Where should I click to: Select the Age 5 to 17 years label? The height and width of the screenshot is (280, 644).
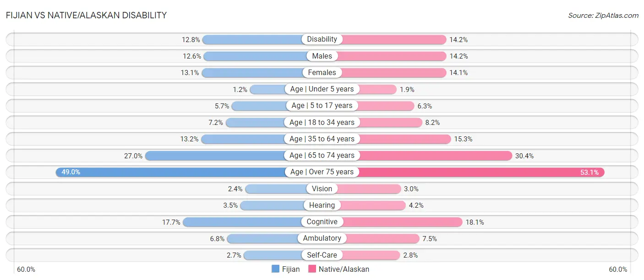(322, 106)
